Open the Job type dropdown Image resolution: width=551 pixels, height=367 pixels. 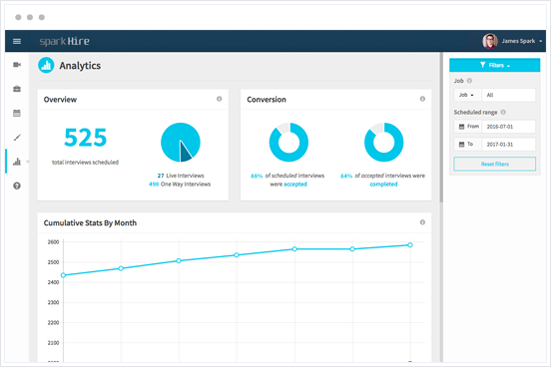coord(467,95)
